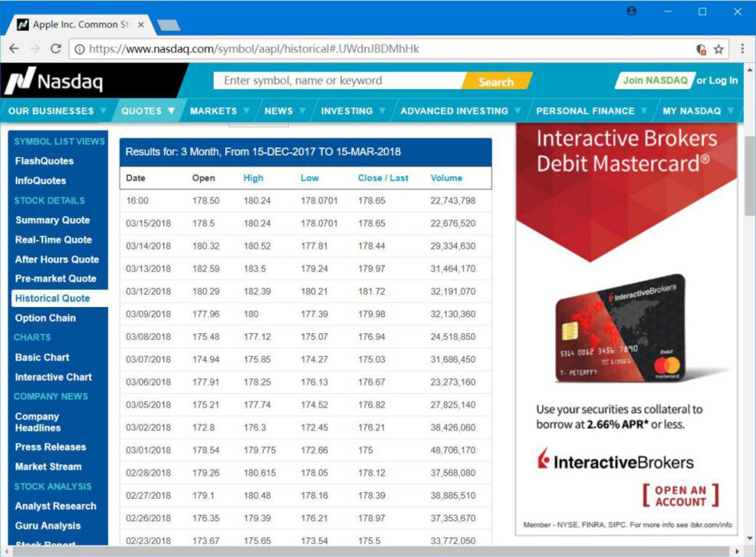Open Company Headlines in sidebar
756x557 pixels.
point(38,422)
